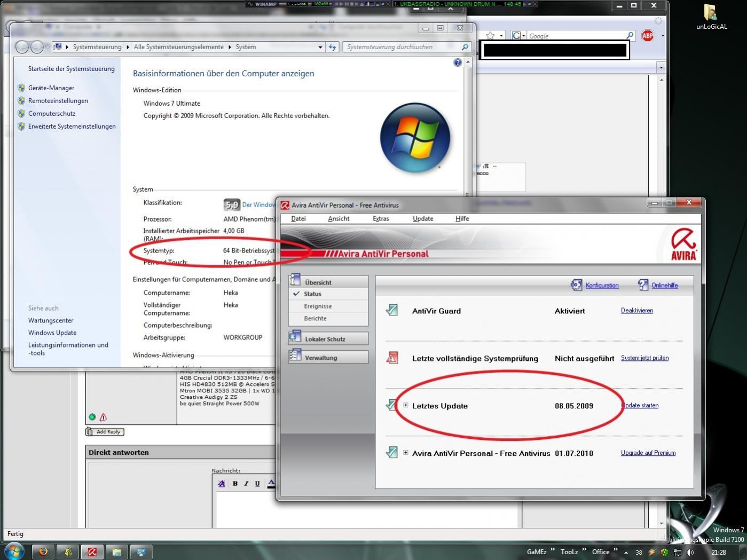The height and width of the screenshot is (560, 747).
Task: Click the Deaktivieren link for AntiVir Guard
Action: 637,310
